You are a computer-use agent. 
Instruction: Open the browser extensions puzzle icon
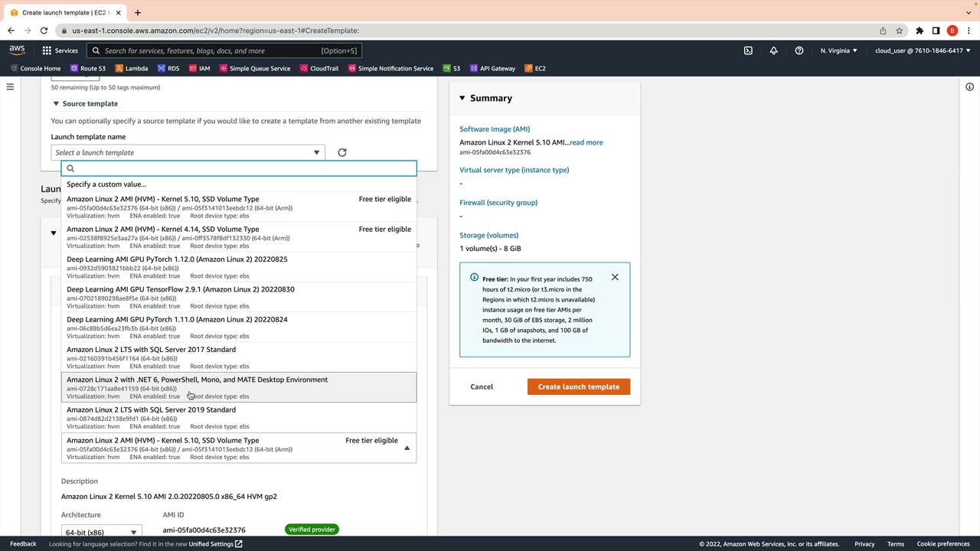920,31
